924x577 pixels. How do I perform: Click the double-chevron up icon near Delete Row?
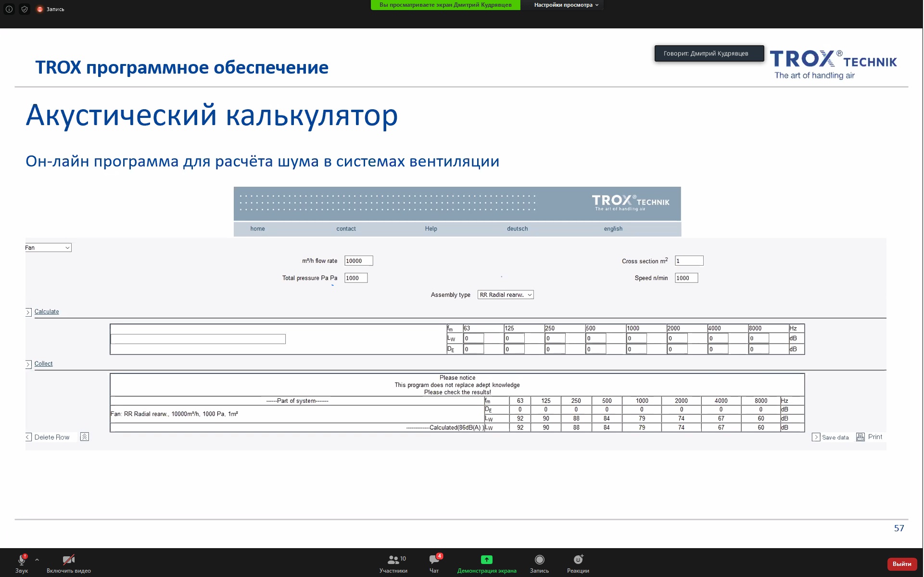(x=85, y=436)
